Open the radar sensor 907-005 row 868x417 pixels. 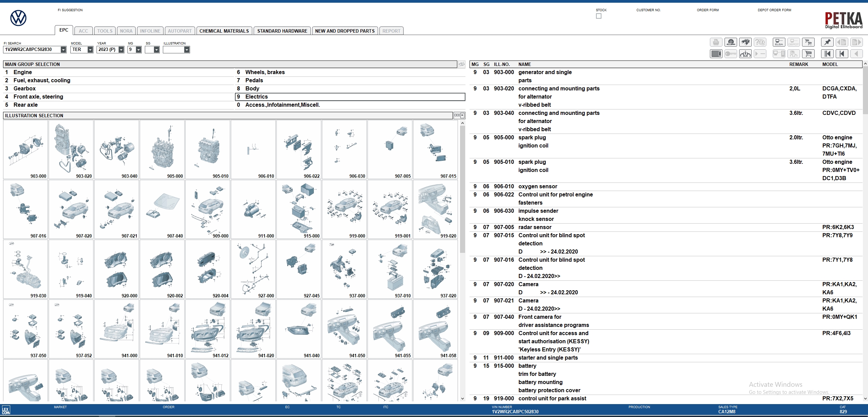pyautogui.click(x=535, y=227)
